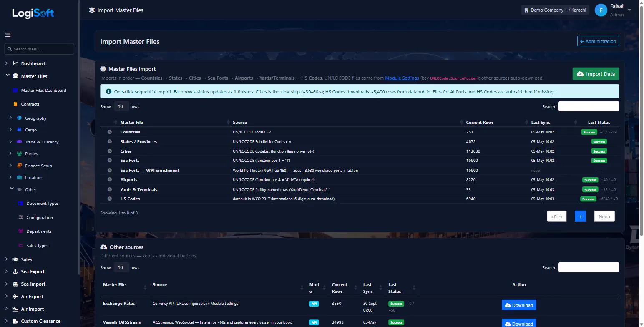
Task: Click the Master Files database icon
Action: 15,76
